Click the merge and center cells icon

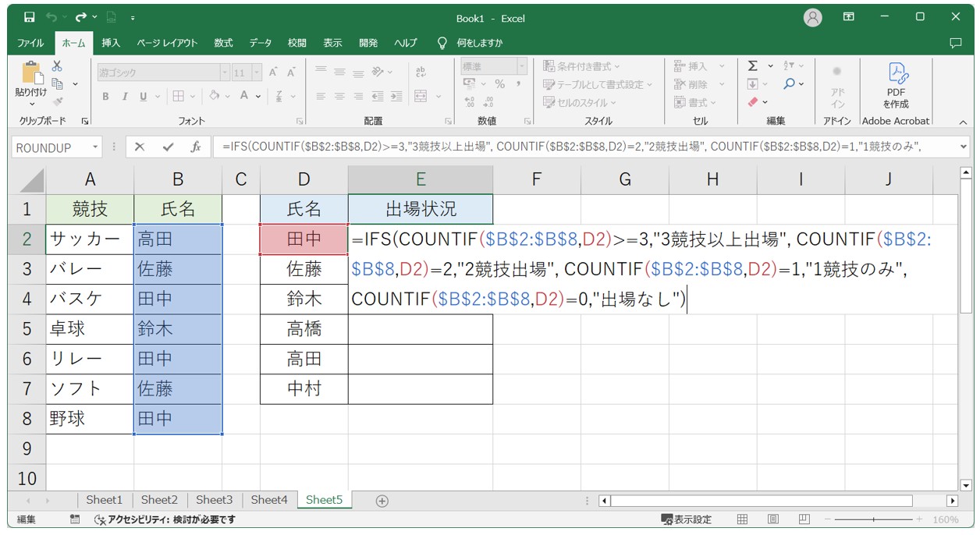click(421, 96)
